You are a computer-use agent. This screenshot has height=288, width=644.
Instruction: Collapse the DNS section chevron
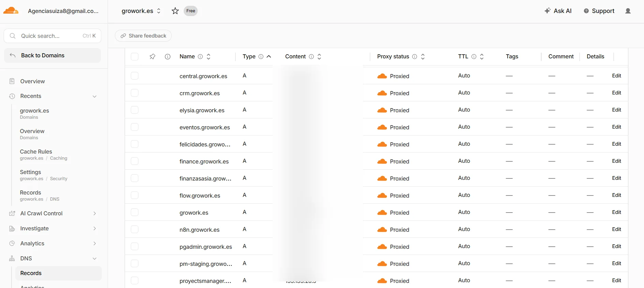(x=95, y=258)
